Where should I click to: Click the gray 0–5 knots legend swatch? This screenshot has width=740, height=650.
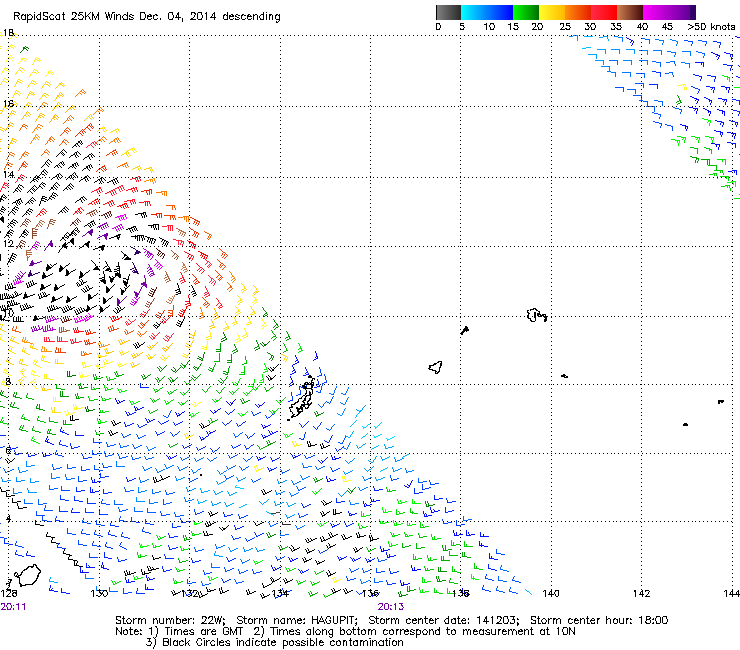(448, 12)
